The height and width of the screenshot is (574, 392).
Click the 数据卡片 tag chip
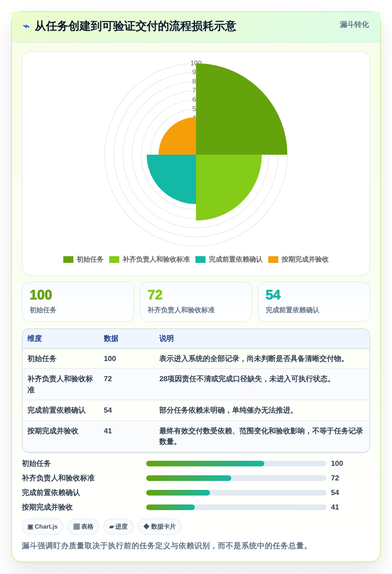point(160,527)
